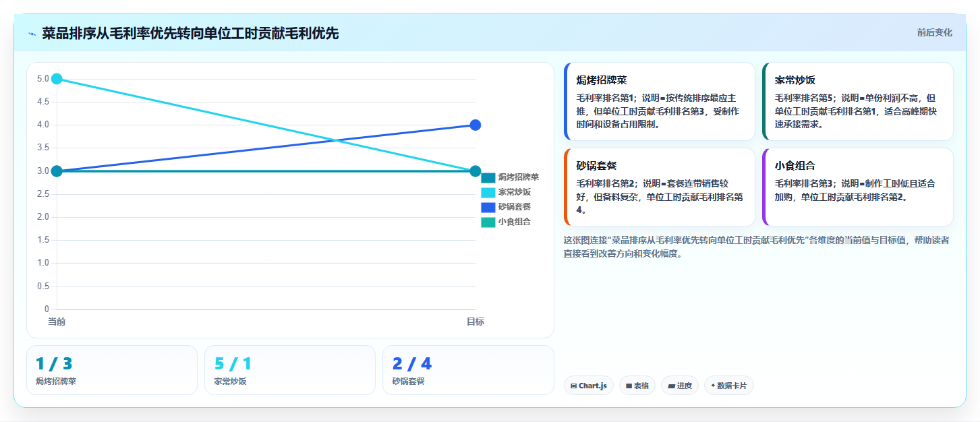The width and height of the screenshot is (980, 422).
Task: Click the 表格 tag label
Action: (x=641, y=386)
